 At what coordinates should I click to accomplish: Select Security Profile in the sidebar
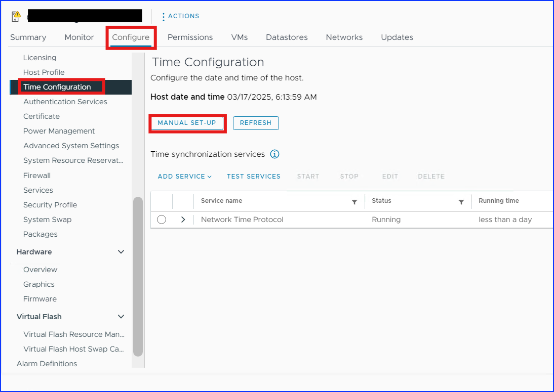point(50,205)
